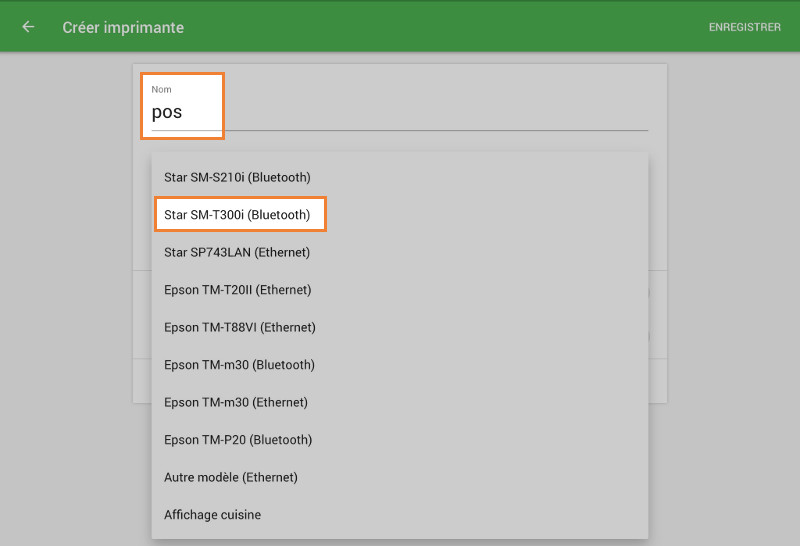The height and width of the screenshot is (546, 800).
Task: Choose Epson TM-P20 (Bluetooth) model
Action: 238,440
